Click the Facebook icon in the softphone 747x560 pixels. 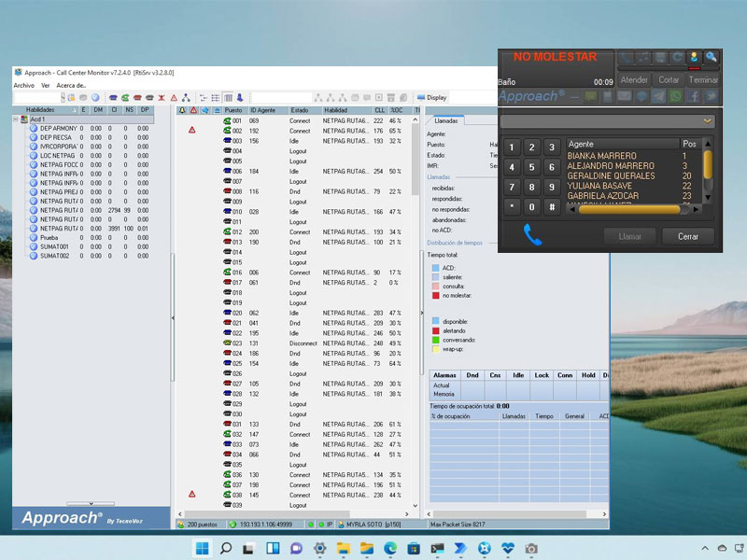(x=694, y=96)
